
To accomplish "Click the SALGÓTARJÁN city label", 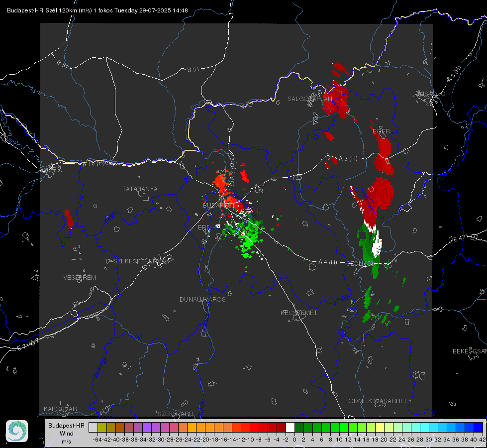I will pos(309,99).
